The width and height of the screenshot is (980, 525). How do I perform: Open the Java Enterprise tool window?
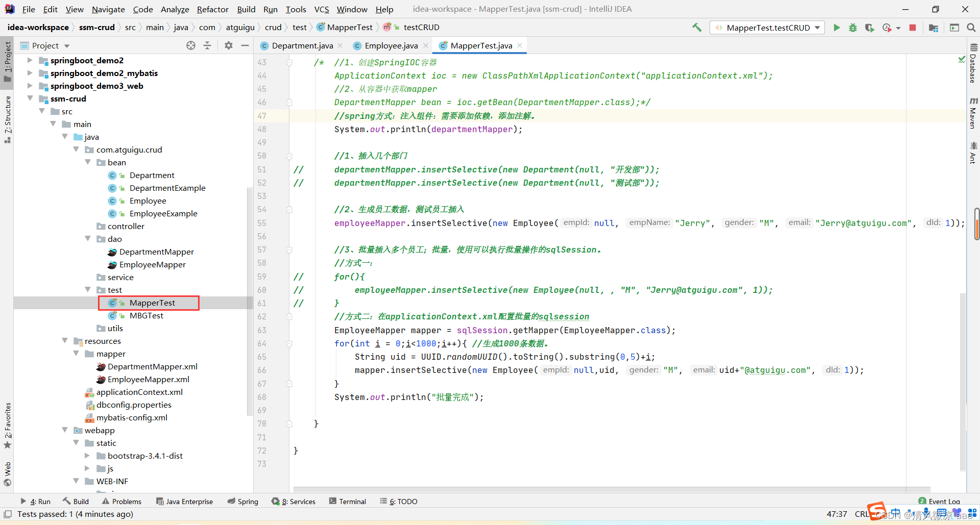point(184,502)
